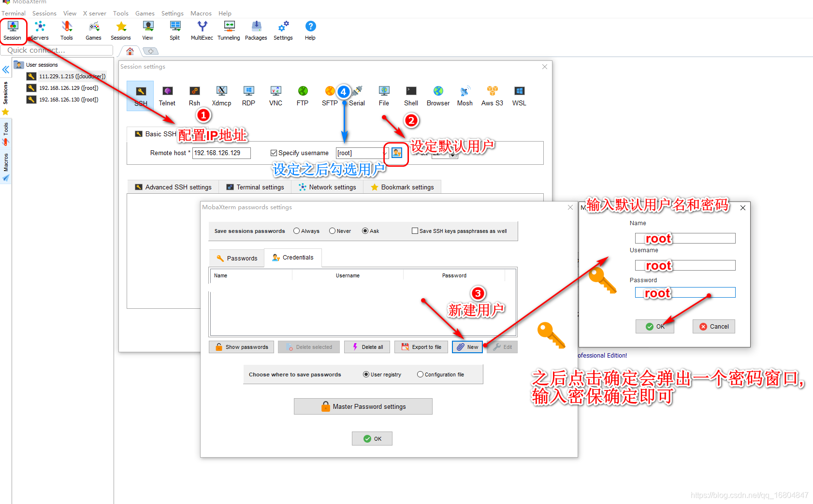Select the Always save passwords option
This screenshot has height=504, width=813.
[296, 231]
